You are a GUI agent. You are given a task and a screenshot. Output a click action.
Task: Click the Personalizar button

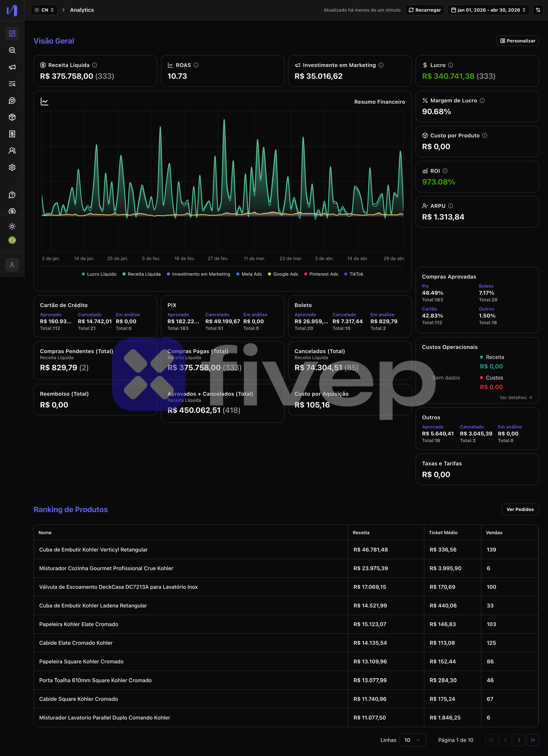tap(518, 41)
